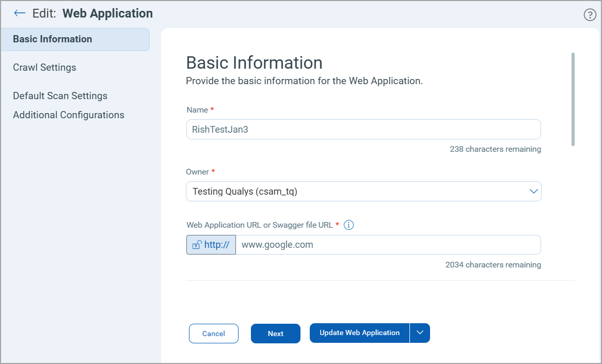Toggle the http:// protocol lock button

click(211, 245)
